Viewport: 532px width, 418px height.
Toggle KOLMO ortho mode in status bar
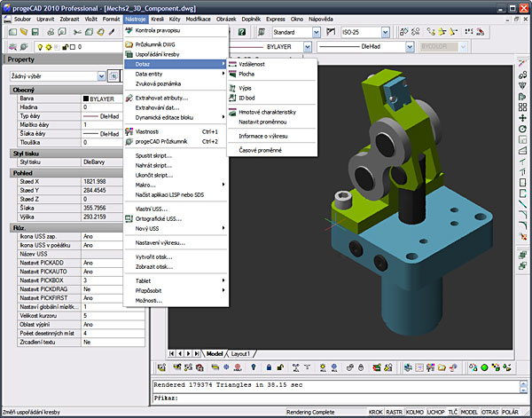pyautogui.click(x=415, y=412)
